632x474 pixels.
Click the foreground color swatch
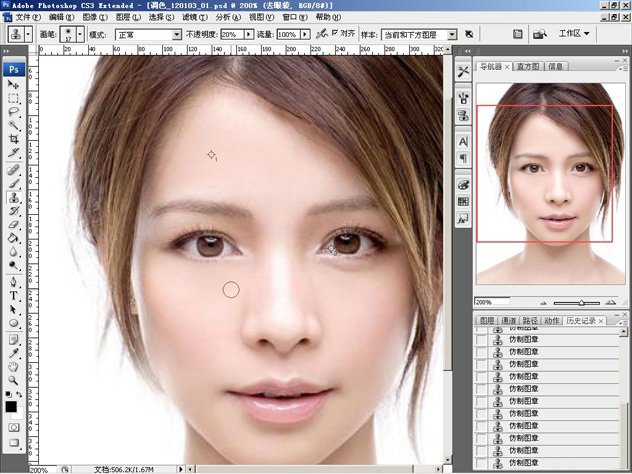11,405
